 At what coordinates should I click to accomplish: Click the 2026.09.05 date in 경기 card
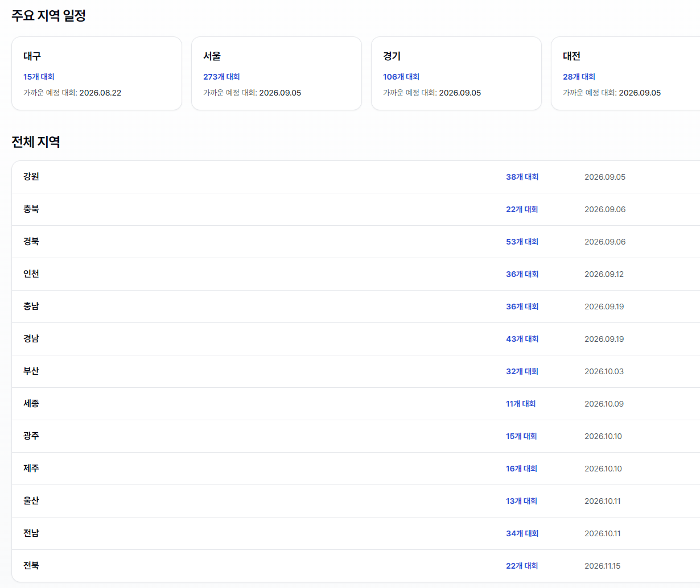pos(460,93)
